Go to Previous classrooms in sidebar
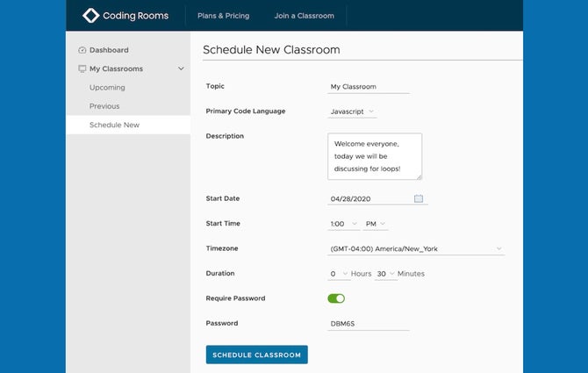 (104, 106)
